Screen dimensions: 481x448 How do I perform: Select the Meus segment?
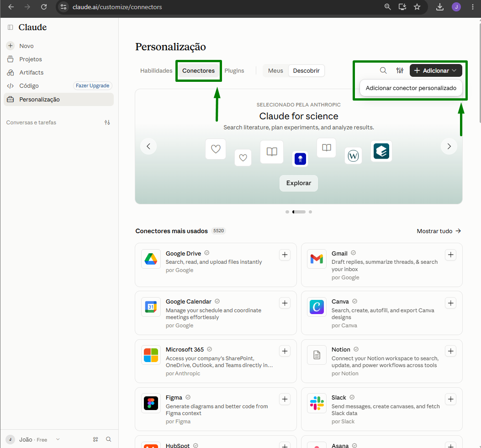[275, 70]
